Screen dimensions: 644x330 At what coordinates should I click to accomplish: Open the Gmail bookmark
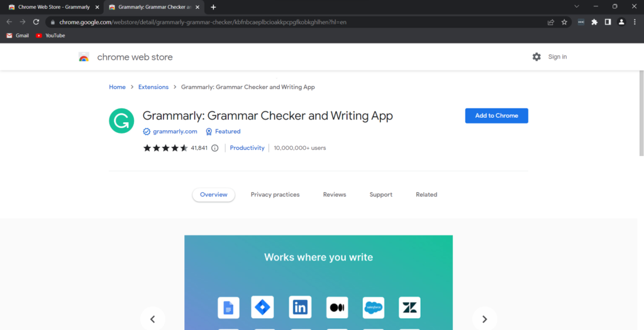pyautogui.click(x=17, y=35)
